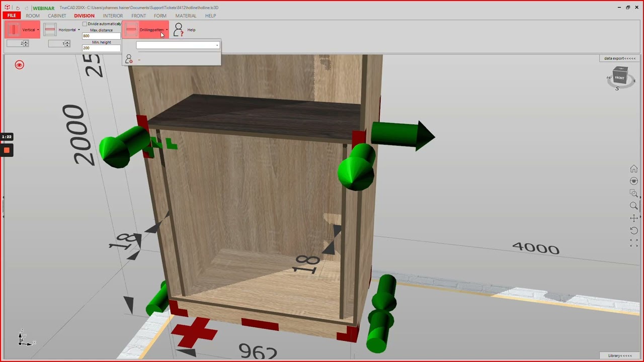This screenshot has width=644, height=362.
Task: Select the magnifier zoom icon
Action: (x=634, y=206)
